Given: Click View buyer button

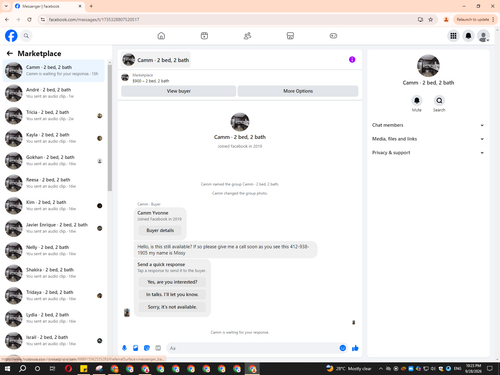Looking at the screenshot, I should pos(179,91).
